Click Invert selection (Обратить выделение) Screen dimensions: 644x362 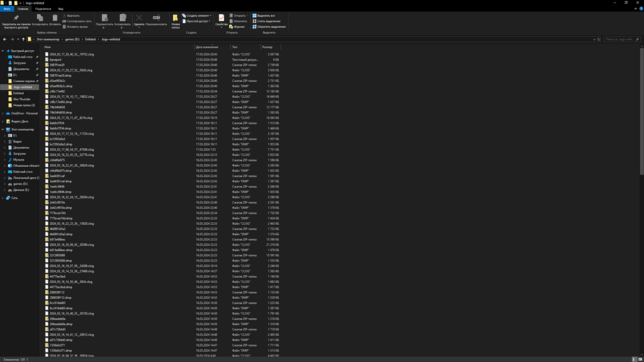269,27
